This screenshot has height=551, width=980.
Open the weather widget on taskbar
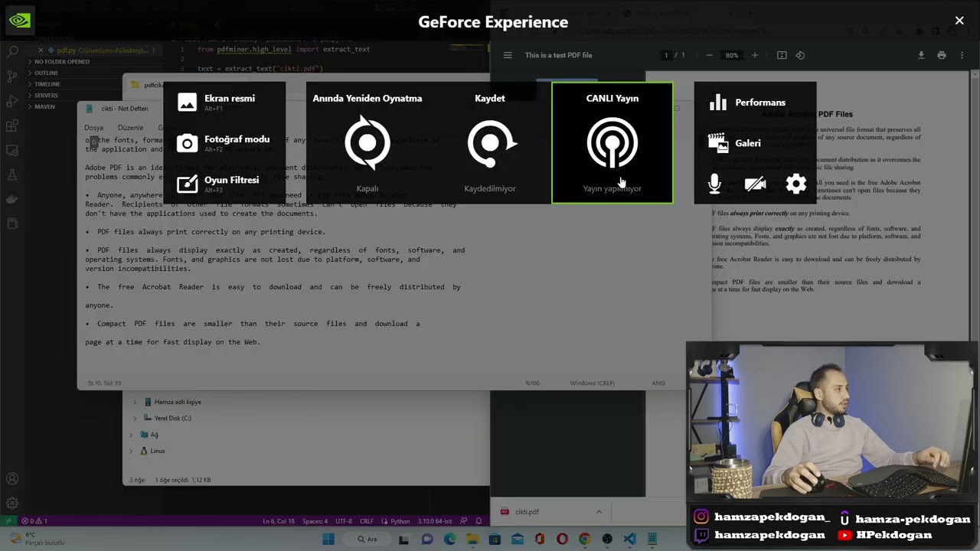38,539
